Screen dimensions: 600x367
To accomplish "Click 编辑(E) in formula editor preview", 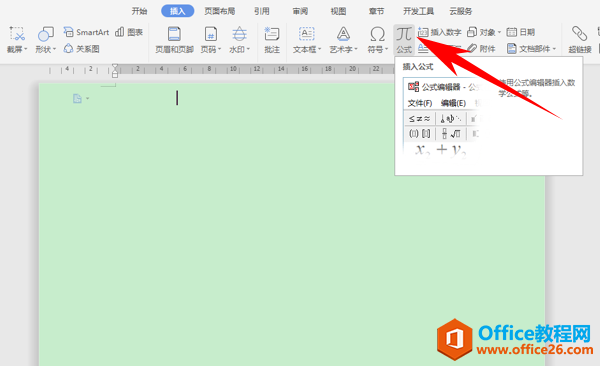I will coord(453,103).
